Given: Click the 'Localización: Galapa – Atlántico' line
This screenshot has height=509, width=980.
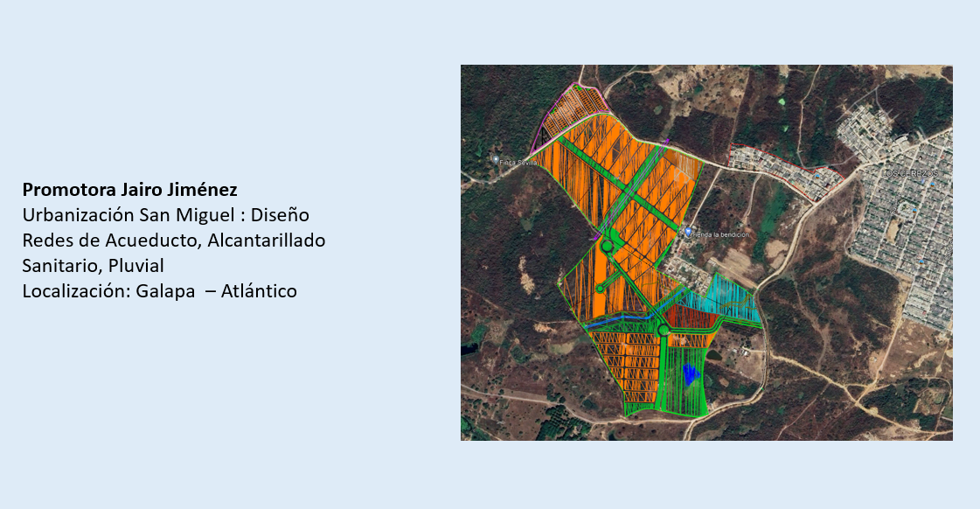Looking at the screenshot, I should point(160,291).
